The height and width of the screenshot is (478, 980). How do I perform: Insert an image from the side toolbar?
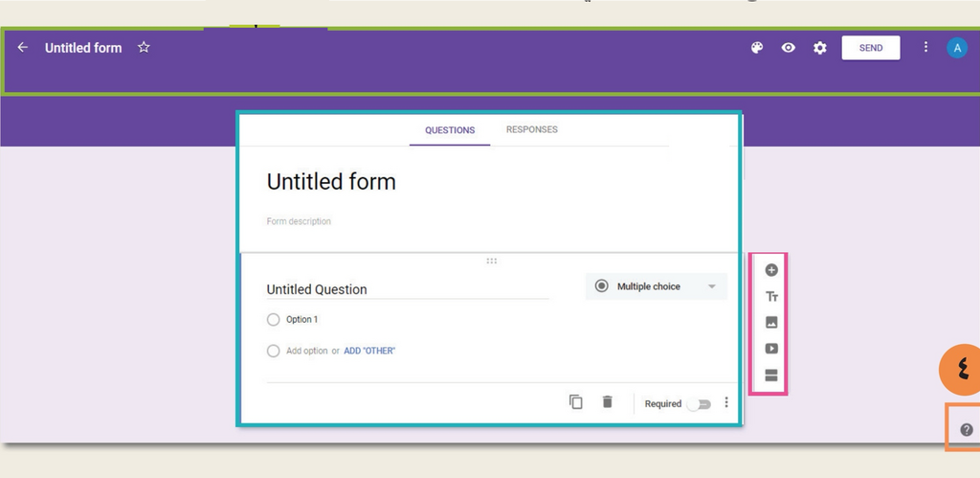(771, 323)
